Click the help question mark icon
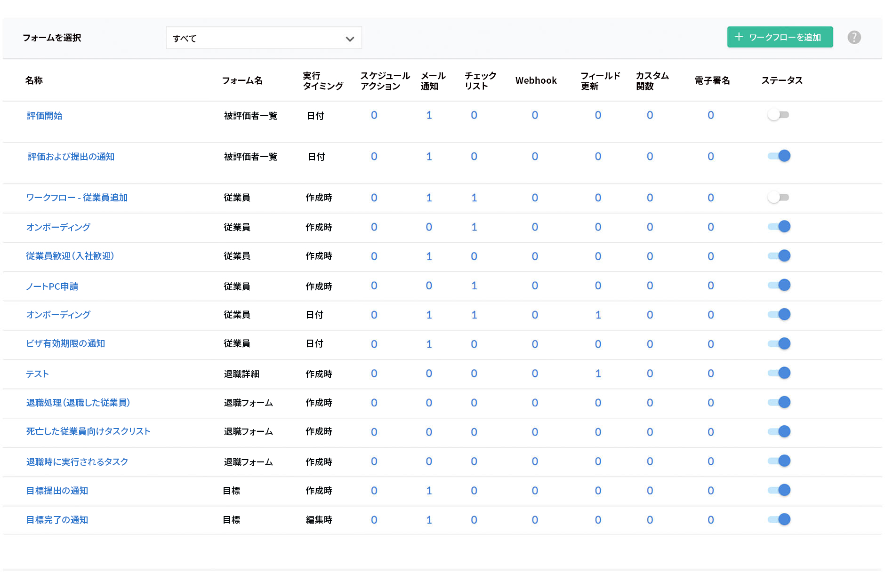 click(854, 37)
